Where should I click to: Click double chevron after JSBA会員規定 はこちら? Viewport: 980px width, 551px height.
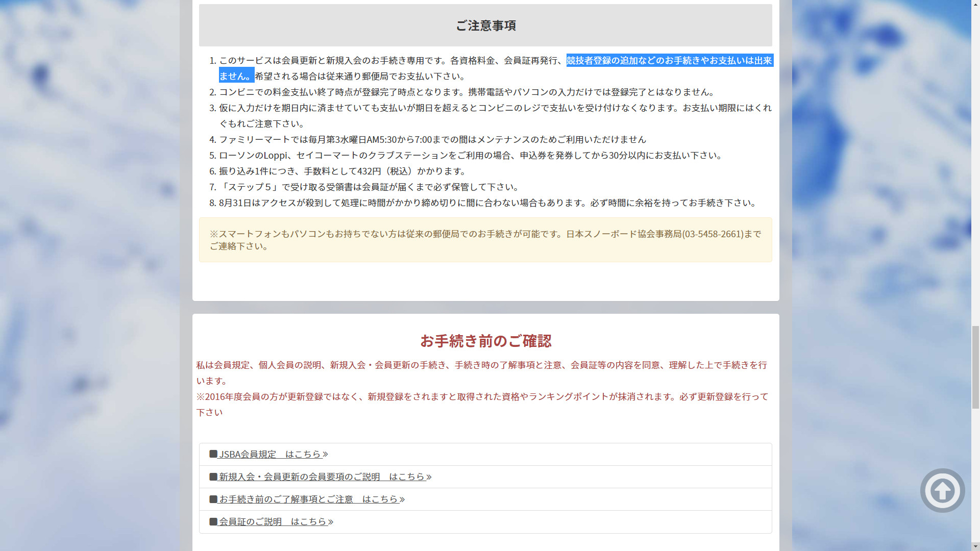(x=325, y=454)
